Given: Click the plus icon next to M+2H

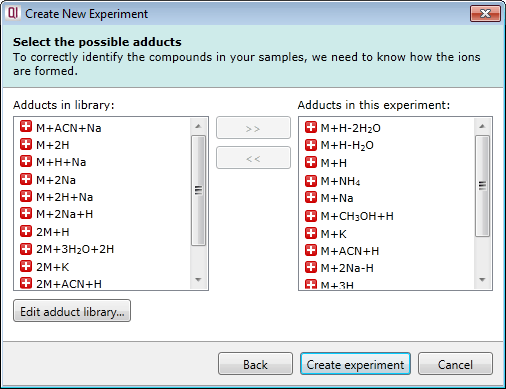Looking at the screenshot, I should [x=26, y=144].
